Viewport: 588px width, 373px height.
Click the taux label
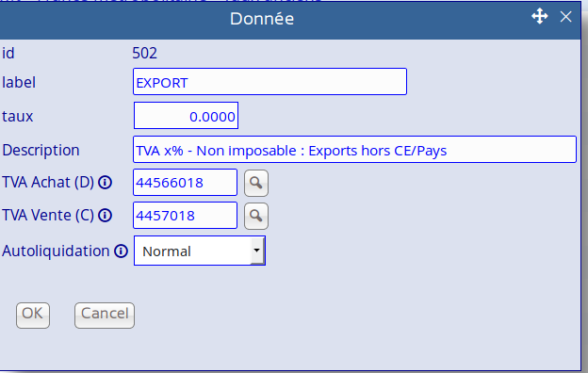pos(18,116)
